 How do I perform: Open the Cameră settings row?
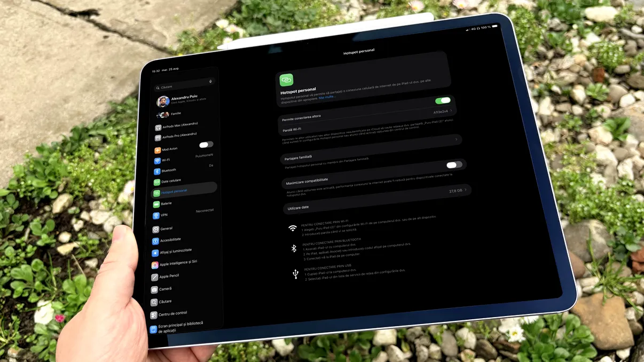184,289
